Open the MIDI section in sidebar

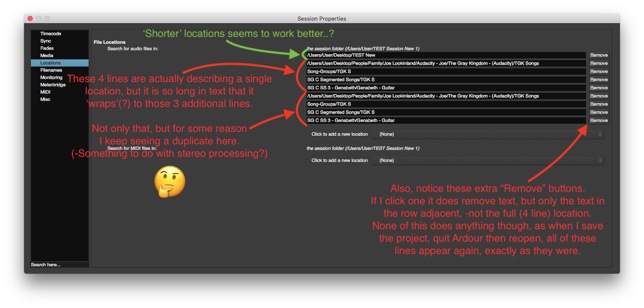45,92
